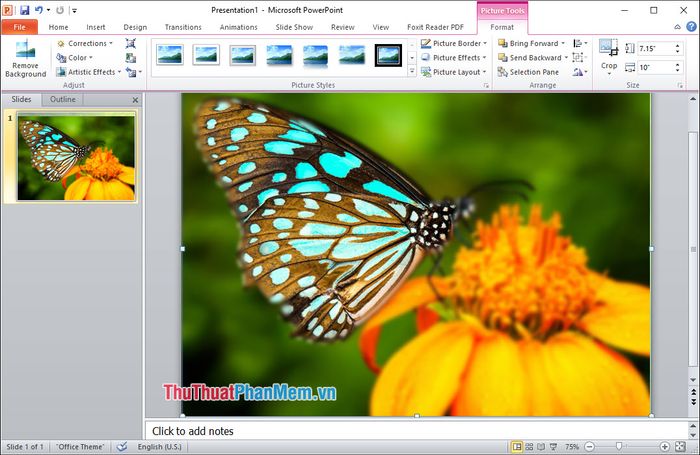Open the Size dialog launcher
The width and height of the screenshot is (700, 455).
[x=680, y=85]
